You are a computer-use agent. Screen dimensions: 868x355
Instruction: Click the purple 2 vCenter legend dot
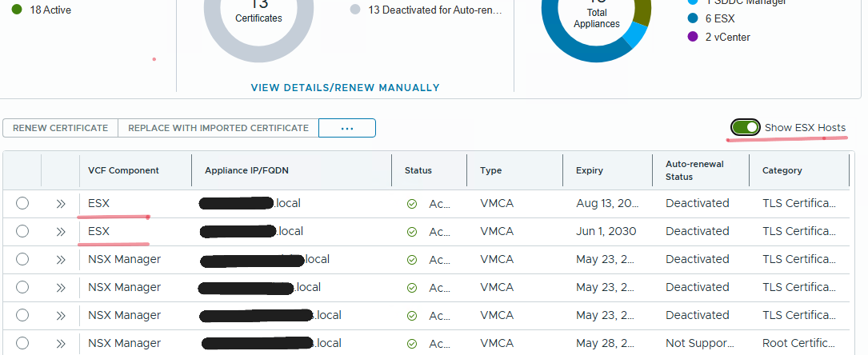[x=693, y=37]
